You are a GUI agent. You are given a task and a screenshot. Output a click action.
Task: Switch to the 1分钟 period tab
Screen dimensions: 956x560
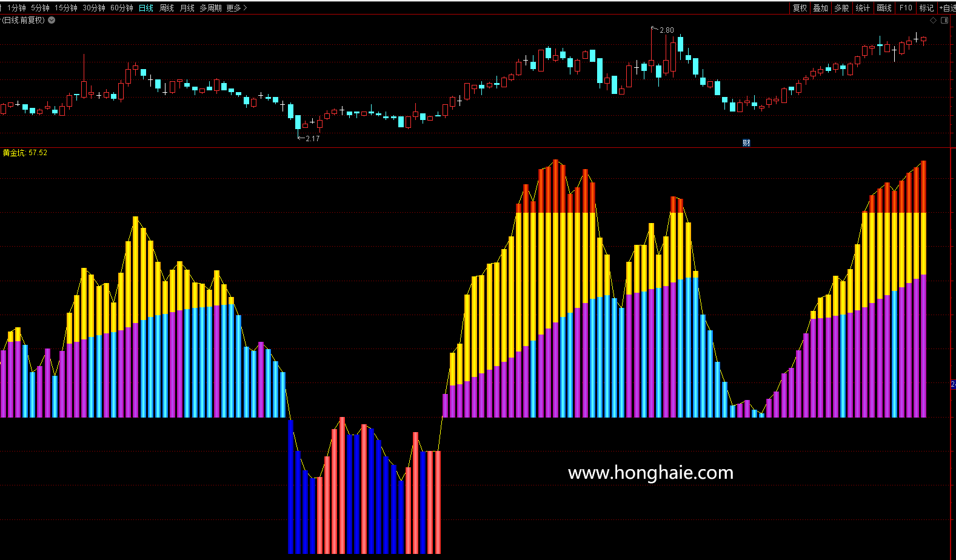[x=16, y=8]
